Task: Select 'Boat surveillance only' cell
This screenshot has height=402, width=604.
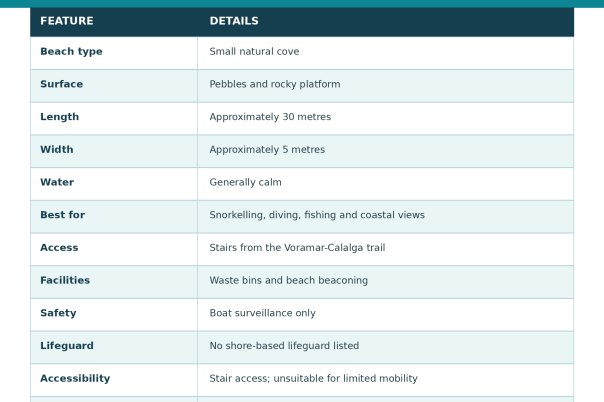Action: pyautogui.click(x=262, y=313)
